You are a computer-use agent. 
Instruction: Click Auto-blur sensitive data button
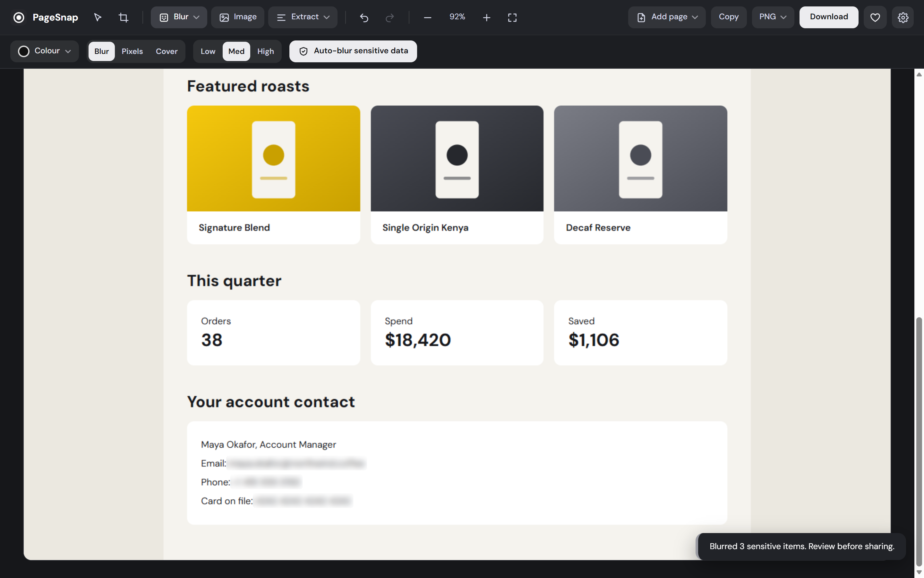coord(353,51)
